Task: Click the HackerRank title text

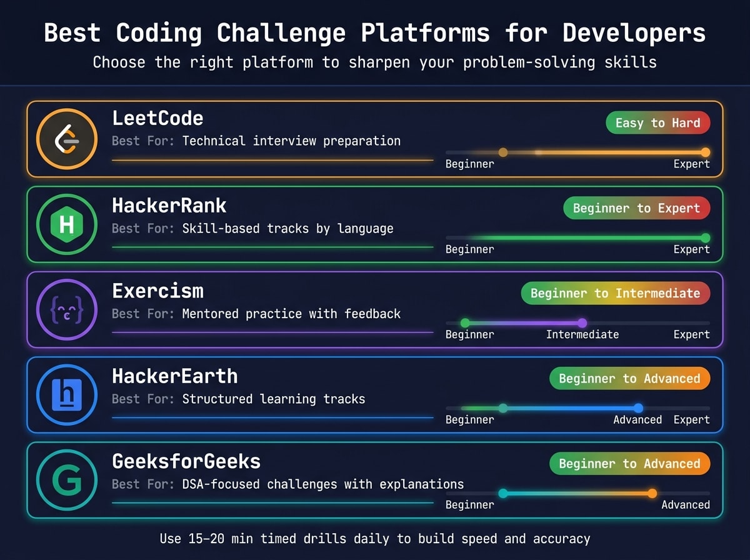Action: (x=169, y=205)
